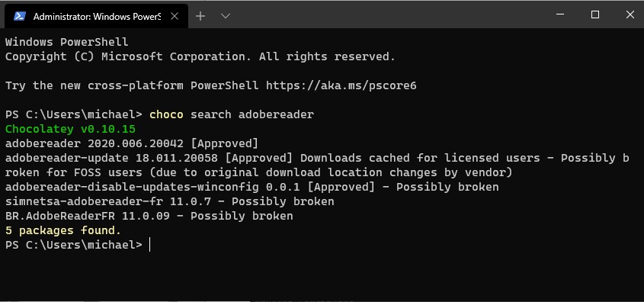This screenshot has width=644, height=302.
Task: Click the PowerShell icon in the tab
Action: tap(20, 16)
